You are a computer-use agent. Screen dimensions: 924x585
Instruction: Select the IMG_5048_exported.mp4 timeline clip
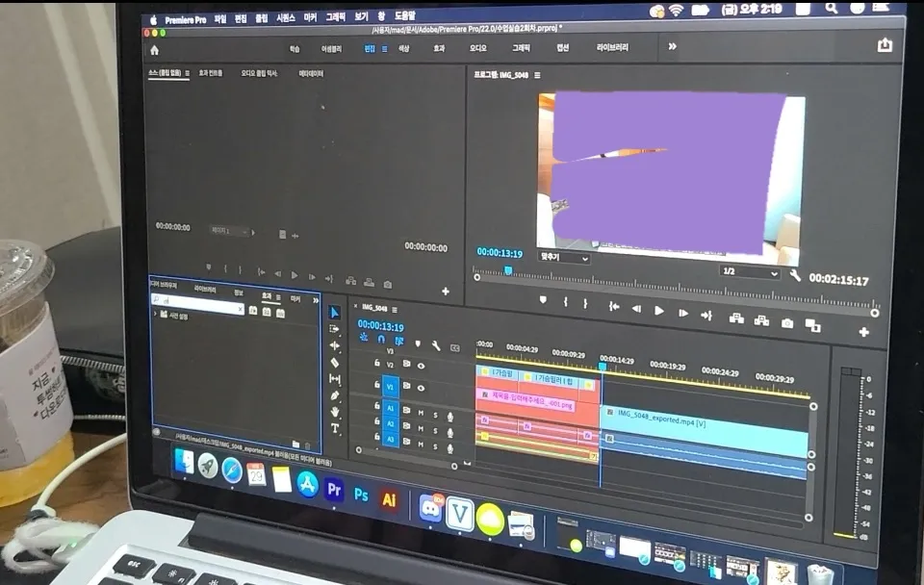[704, 429]
